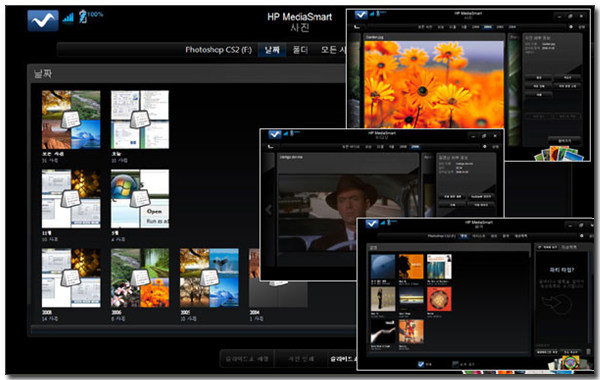Open settings gear in photo viewer window
The height and width of the screenshot is (380, 600).
click(x=571, y=27)
